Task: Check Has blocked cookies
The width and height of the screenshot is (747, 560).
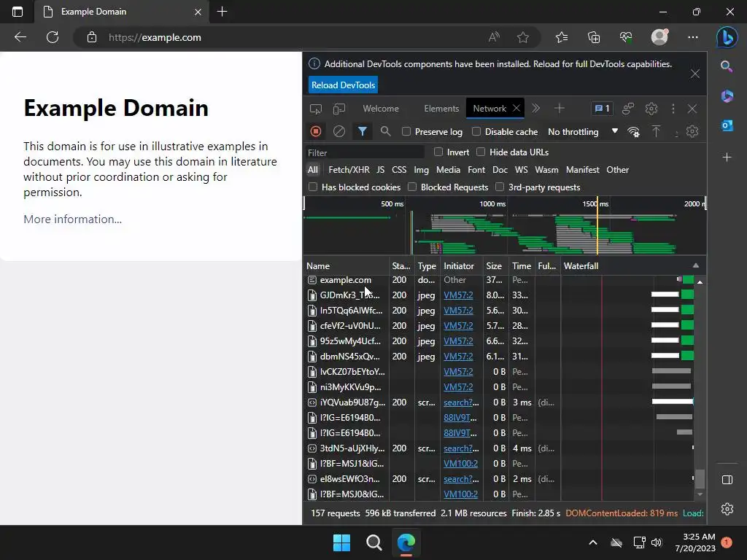Action: point(313,187)
